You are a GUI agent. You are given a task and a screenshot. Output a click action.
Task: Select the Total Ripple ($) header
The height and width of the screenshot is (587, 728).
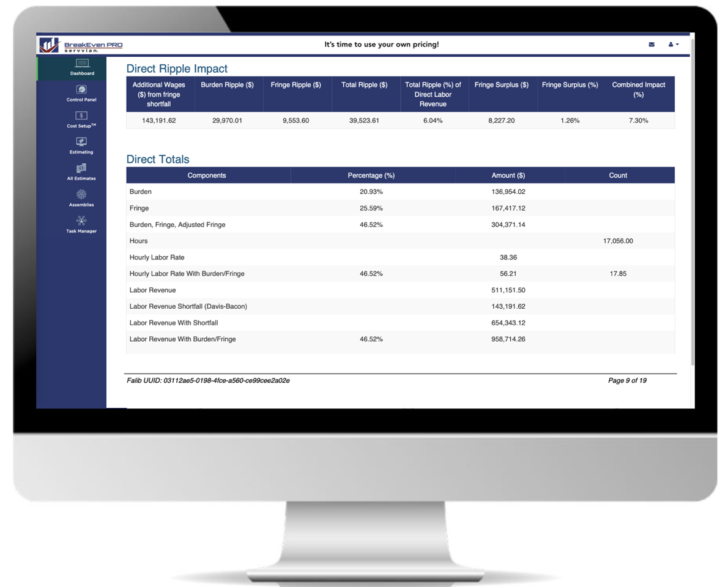pos(364,86)
